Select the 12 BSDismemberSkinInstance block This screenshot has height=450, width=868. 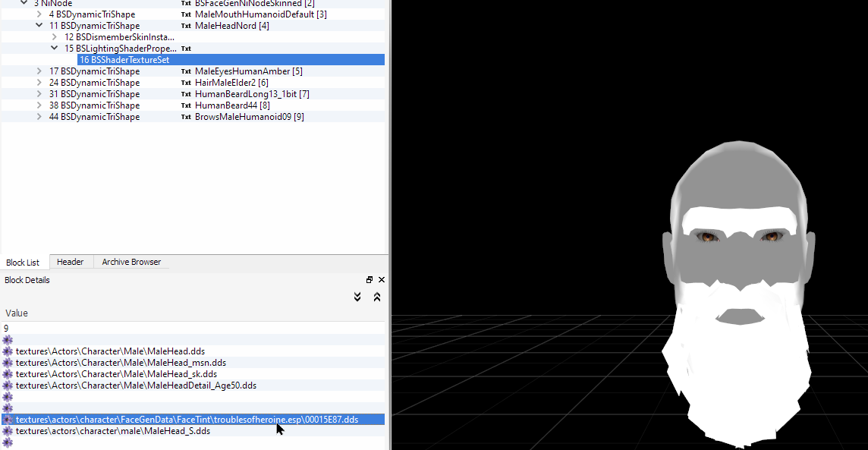click(x=119, y=37)
